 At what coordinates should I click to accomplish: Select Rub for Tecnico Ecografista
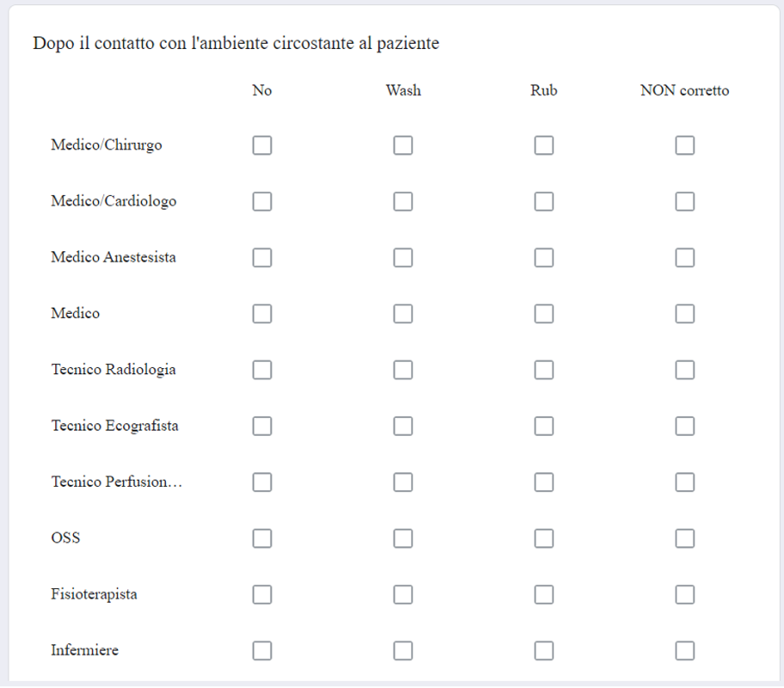point(544,427)
